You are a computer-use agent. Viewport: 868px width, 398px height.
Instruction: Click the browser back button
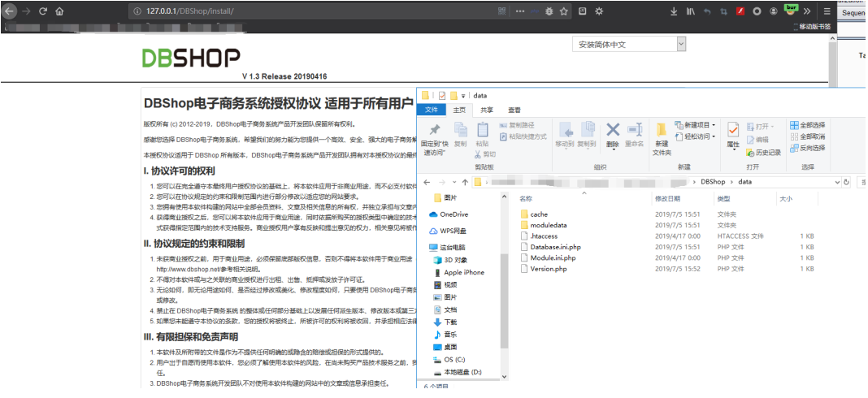coord(10,11)
